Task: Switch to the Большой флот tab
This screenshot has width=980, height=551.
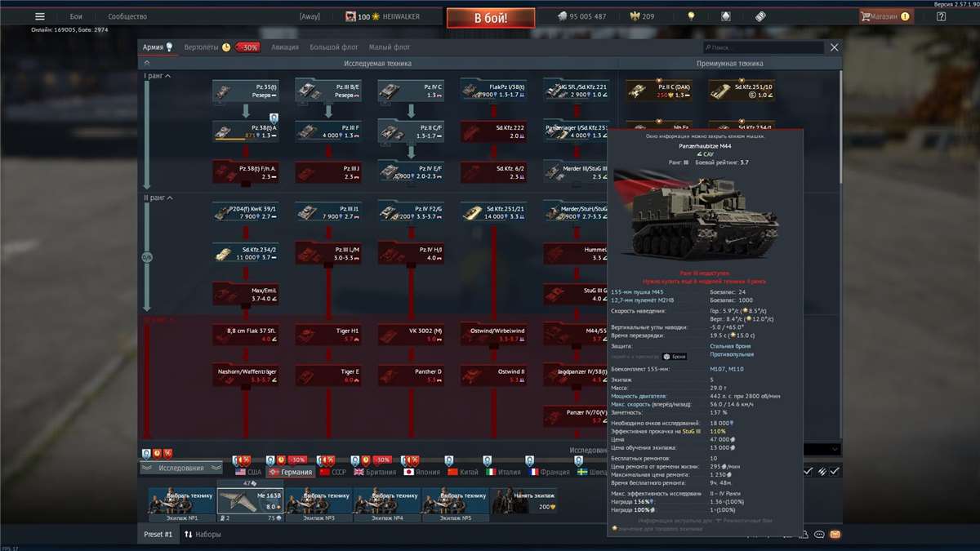Action: pos(334,47)
